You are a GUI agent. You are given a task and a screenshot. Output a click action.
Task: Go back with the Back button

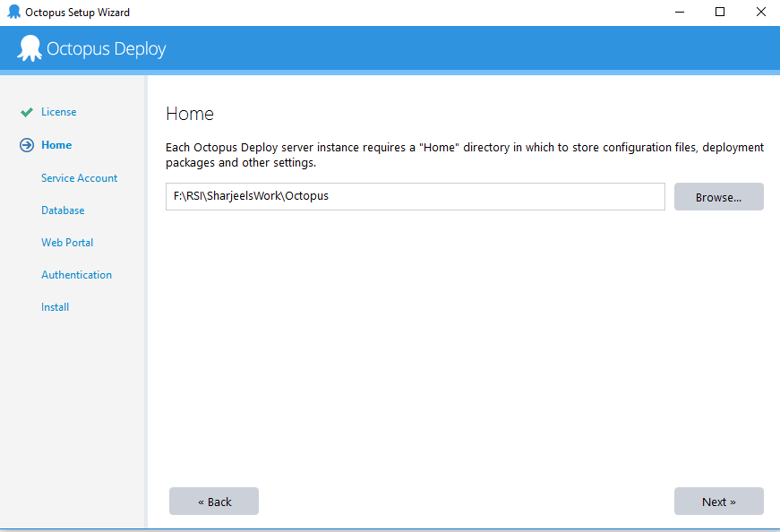click(x=214, y=502)
